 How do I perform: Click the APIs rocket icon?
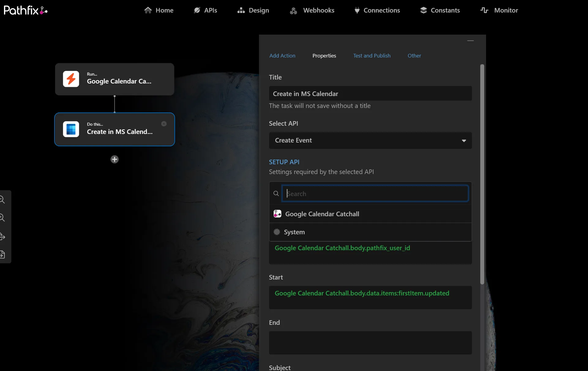click(x=197, y=10)
